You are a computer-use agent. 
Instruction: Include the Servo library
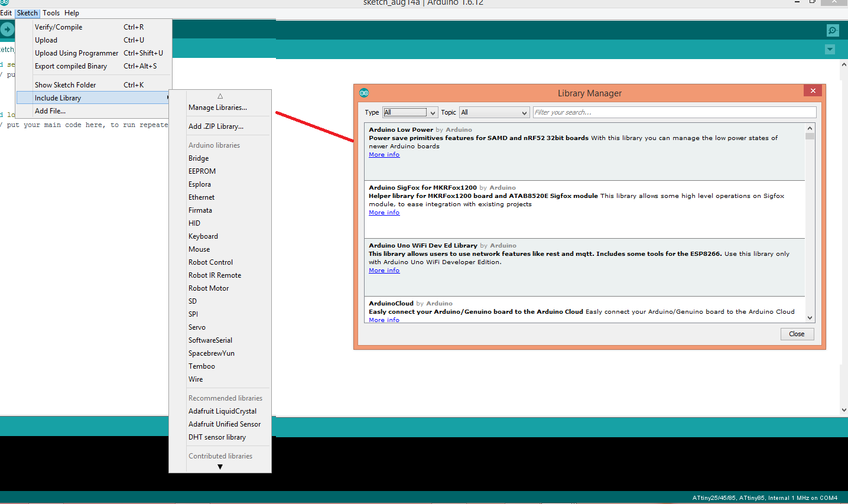[x=220, y=327]
